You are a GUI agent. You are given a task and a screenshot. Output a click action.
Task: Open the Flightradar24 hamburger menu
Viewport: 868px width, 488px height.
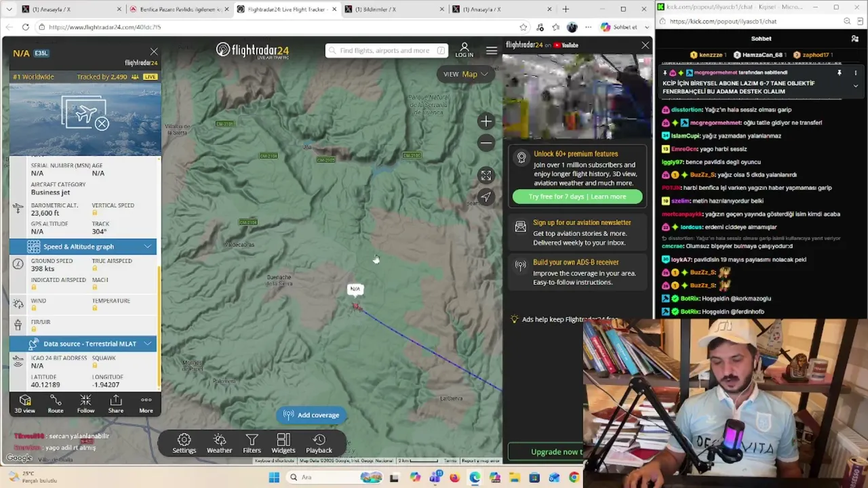pos(492,51)
